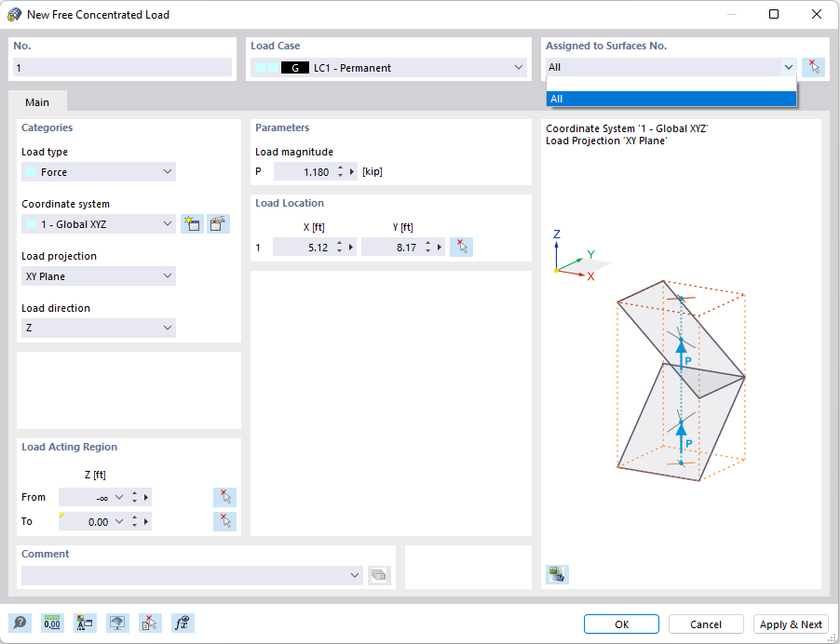Expand the Comment dropdown
This screenshot has height=644, width=840.
point(355,575)
